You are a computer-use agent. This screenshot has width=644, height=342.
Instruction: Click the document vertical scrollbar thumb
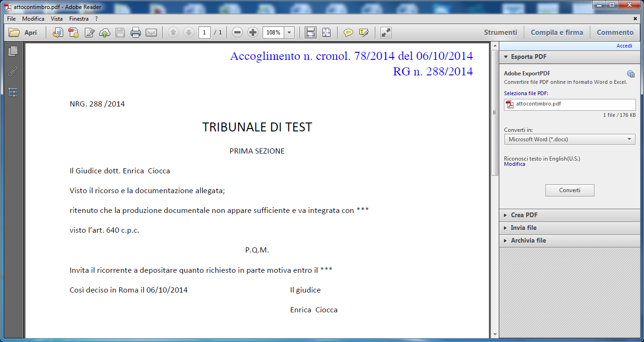(x=495, y=113)
